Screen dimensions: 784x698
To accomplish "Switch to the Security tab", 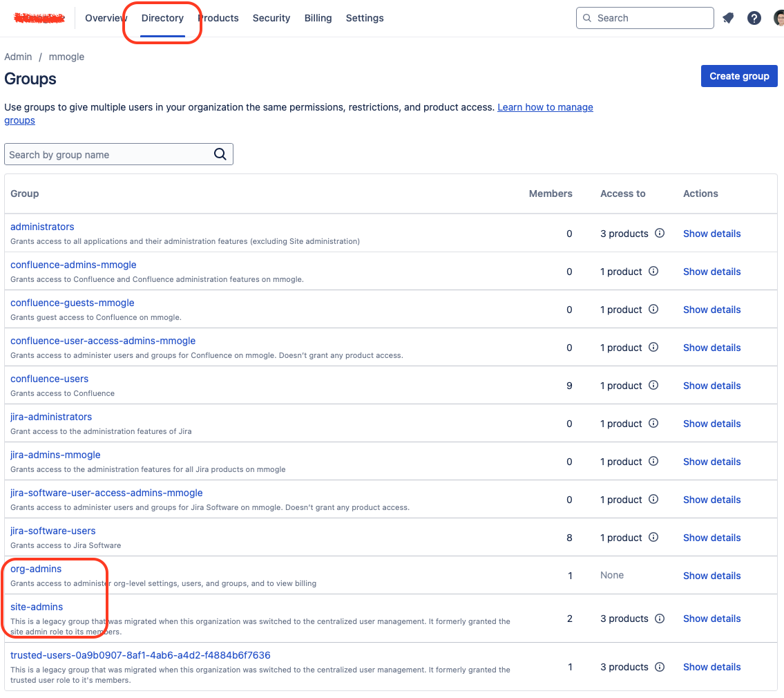I will pos(271,19).
